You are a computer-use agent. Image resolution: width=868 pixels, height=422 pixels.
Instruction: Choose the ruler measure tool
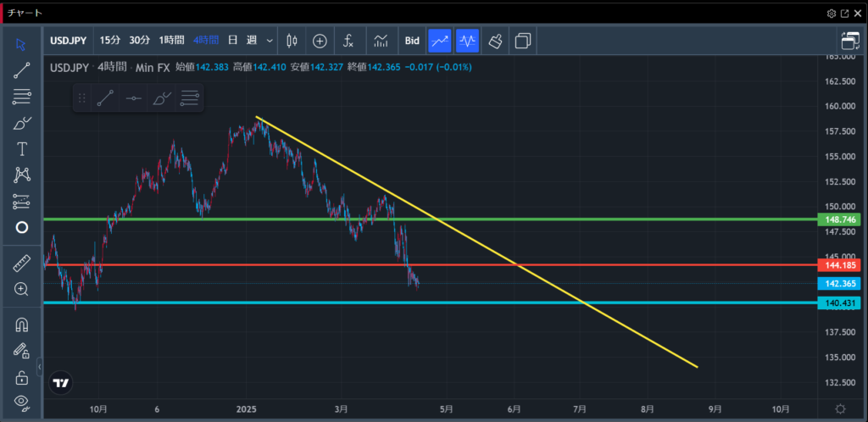tap(22, 264)
